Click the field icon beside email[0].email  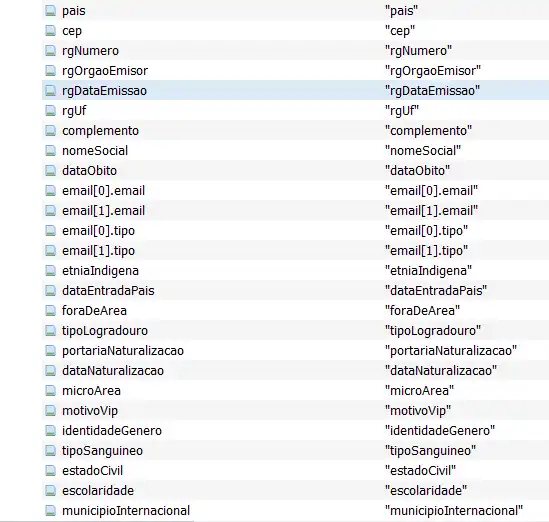pyautogui.click(x=50, y=190)
